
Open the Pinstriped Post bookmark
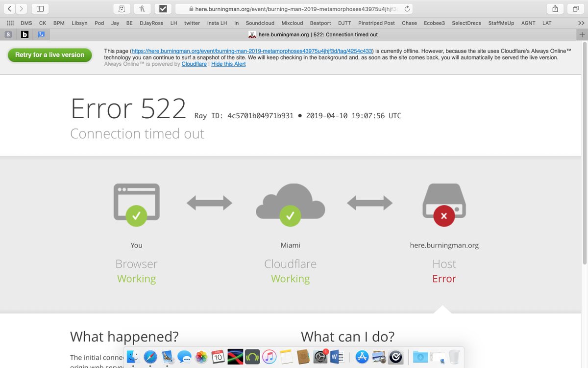[376, 23]
